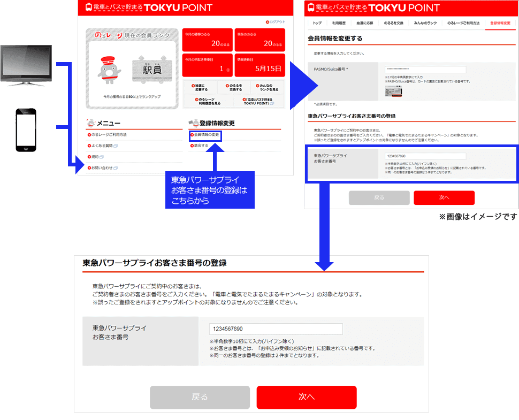
Task: Click the 今月の早起き乗車日 tile showing 1日
Action: coord(207,65)
